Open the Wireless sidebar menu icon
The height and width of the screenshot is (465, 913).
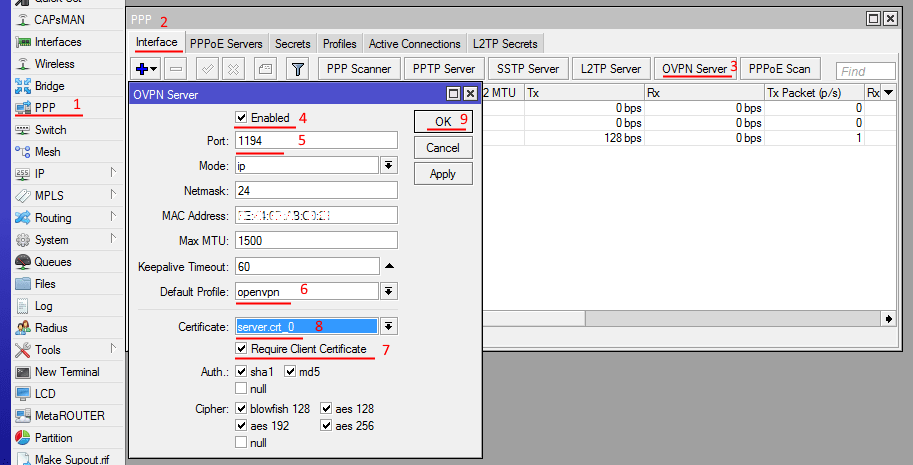tap(23, 64)
